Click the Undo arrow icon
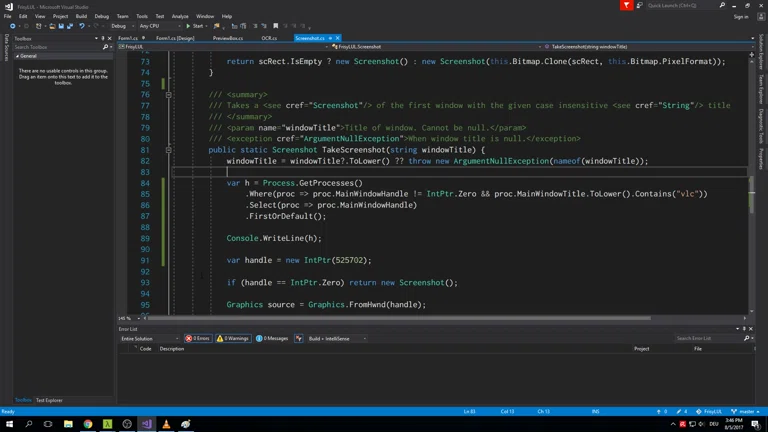Viewport: 768px width, 432px height. coord(82,26)
